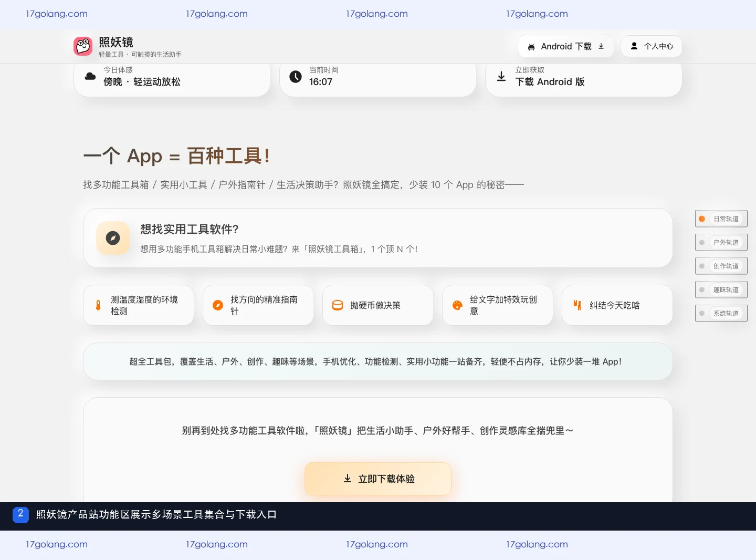This screenshot has height=560, width=756.
Task: Click the current time value 16:07
Action: click(321, 82)
